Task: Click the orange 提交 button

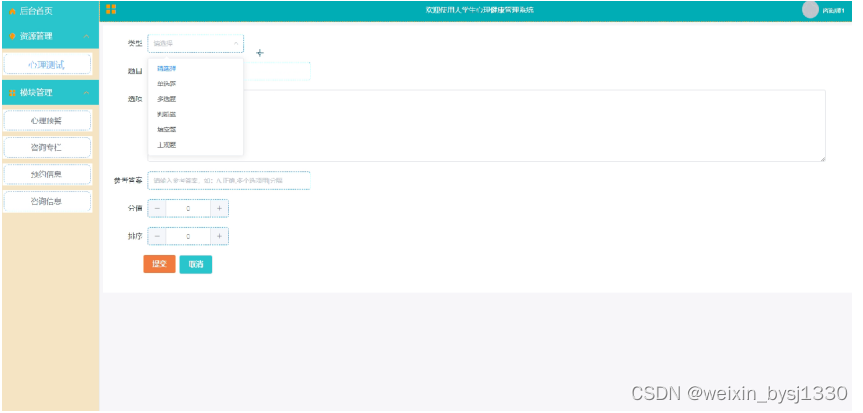Action: tap(160, 264)
